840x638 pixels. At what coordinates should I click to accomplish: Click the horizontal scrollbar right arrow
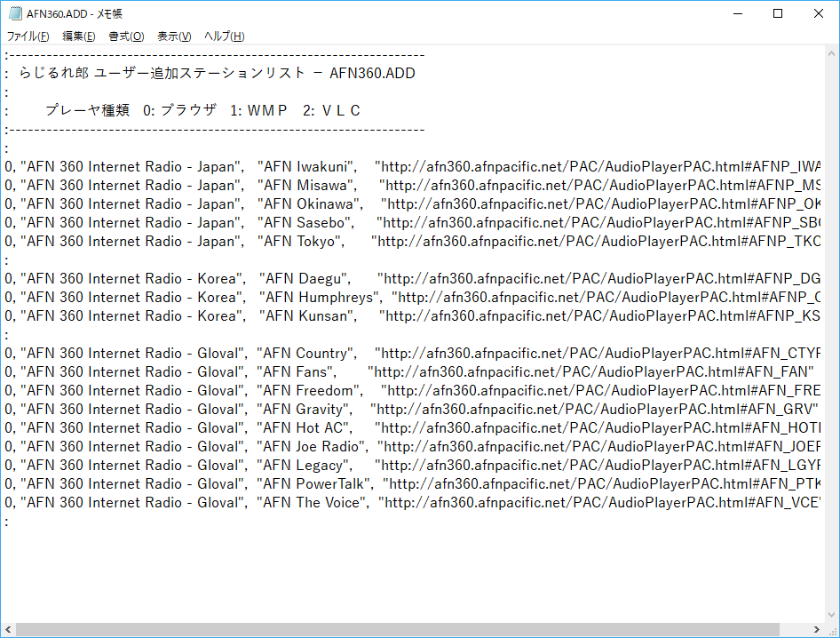[x=816, y=629]
